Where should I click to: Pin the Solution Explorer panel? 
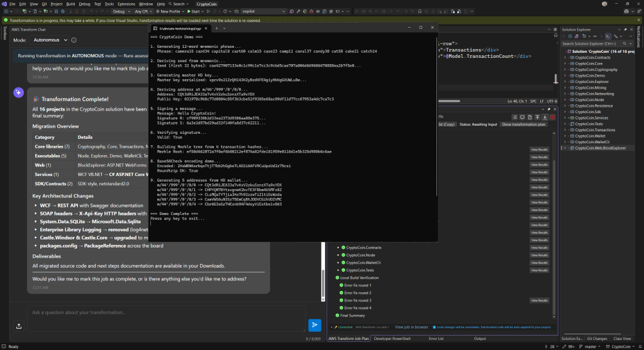click(626, 30)
